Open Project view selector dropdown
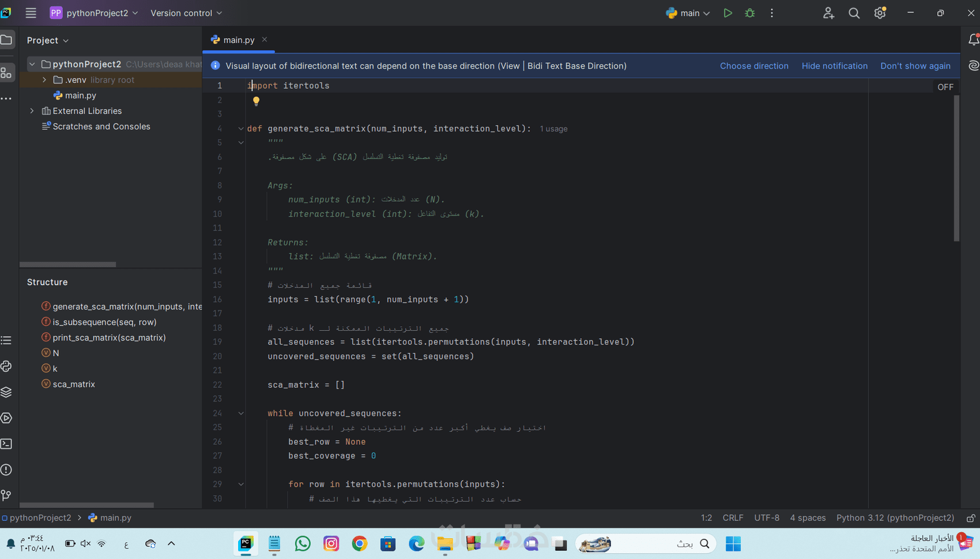 click(48, 40)
